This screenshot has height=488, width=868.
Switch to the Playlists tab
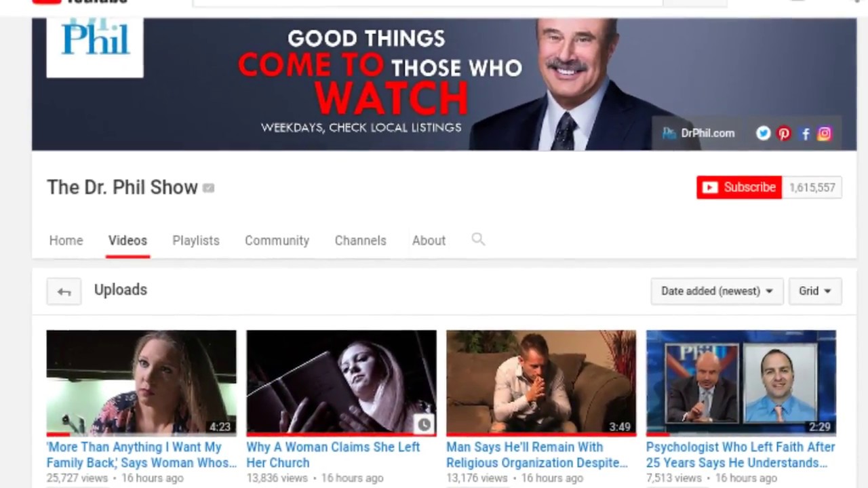coord(196,241)
